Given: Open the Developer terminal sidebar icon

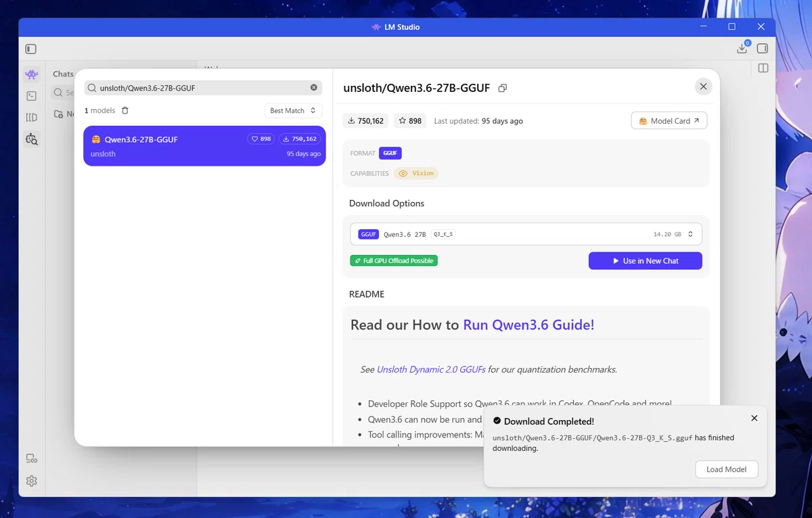Looking at the screenshot, I should point(31,96).
